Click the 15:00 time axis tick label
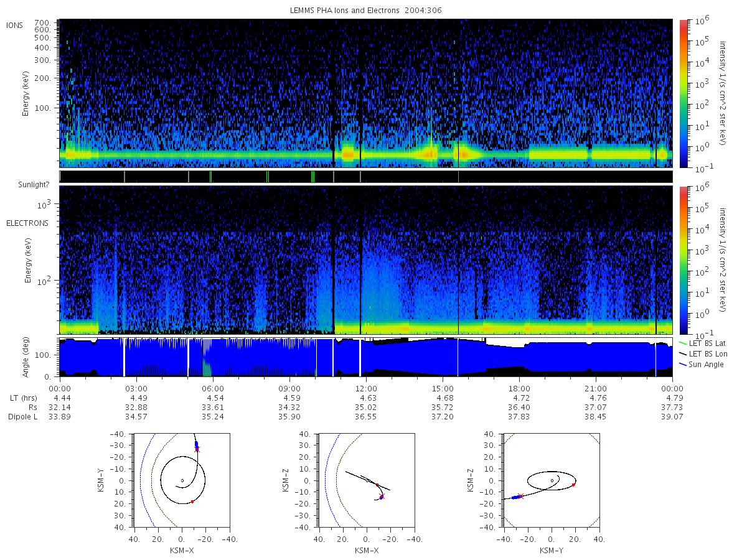 443,388
